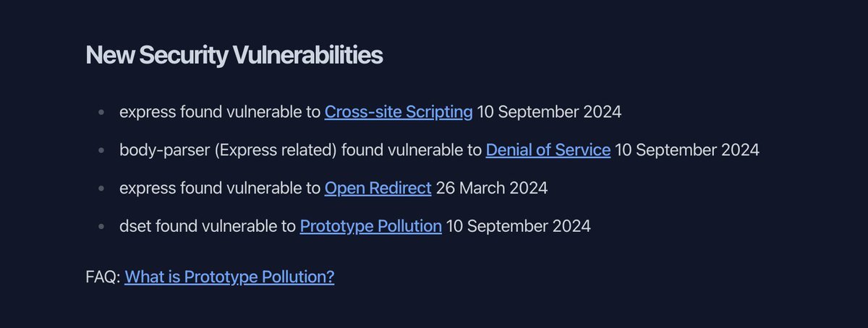Click the "26 March 2024" date
Viewport: 868px width, 328px height.
click(491, 188)
